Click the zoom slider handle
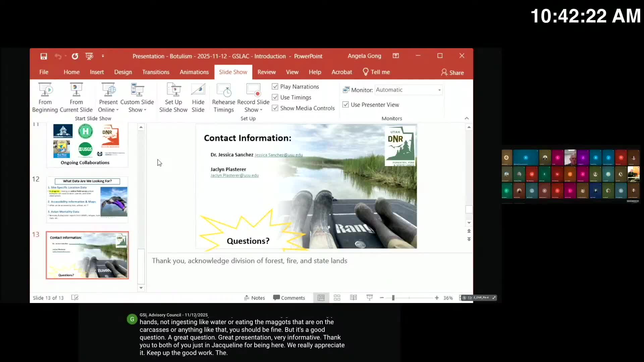Image resolution: width=644 pixels, height=362 pixels. click(x=393, y=298)
